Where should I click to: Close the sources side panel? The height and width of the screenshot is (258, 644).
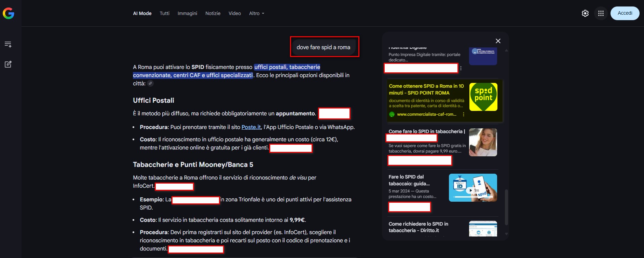[x=498, y=41]
